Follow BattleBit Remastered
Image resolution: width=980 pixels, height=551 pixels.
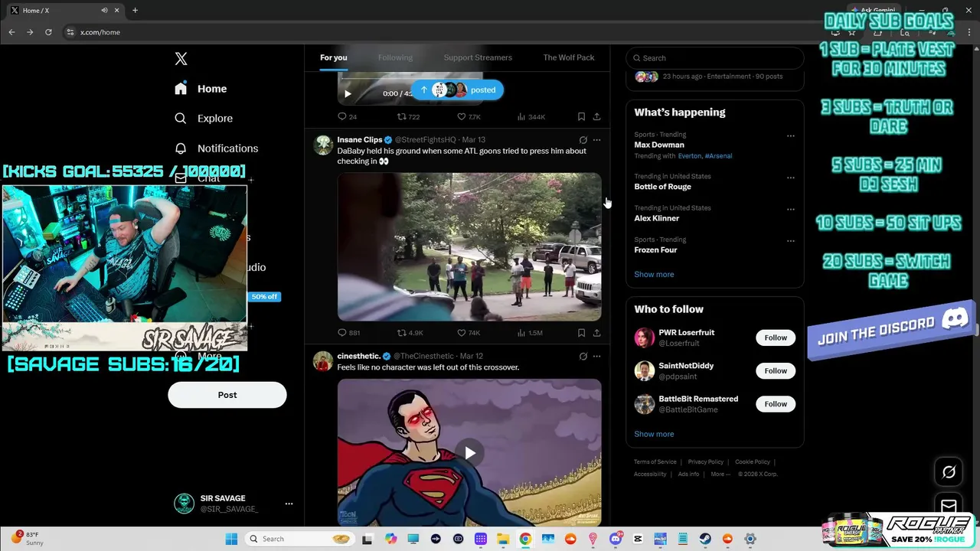(776, 404)
